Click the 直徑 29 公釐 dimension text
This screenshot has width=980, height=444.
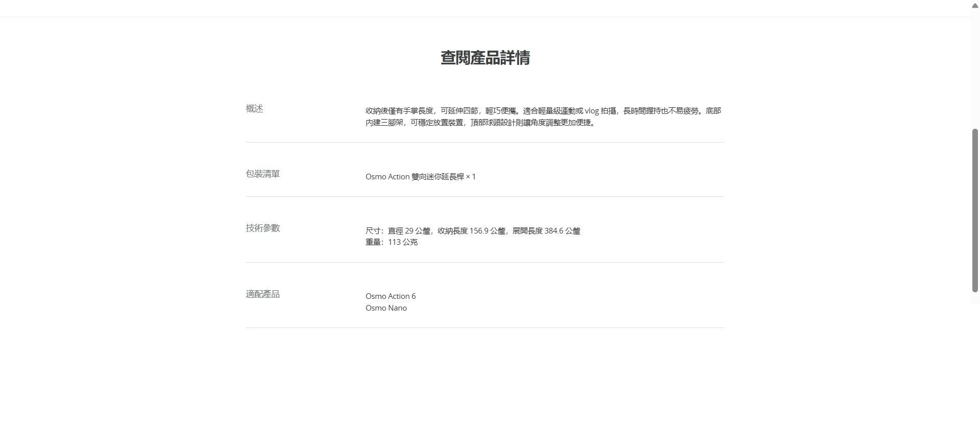pos(409,231)
